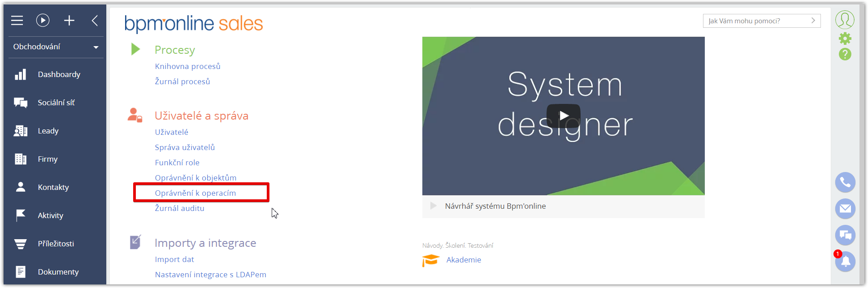The image size is (868, 288).
Task: Click the plus quick add icon
Action: [x=69, y=20]
